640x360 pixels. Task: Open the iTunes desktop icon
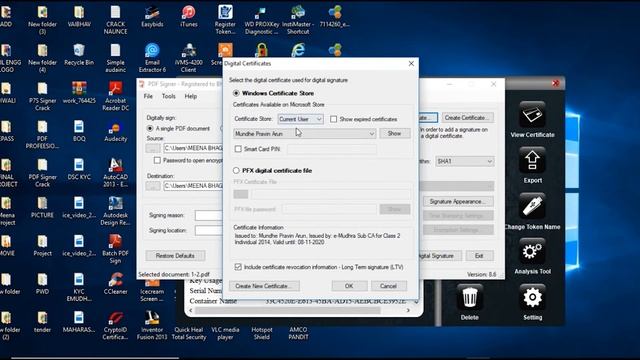tap(188, 16)
